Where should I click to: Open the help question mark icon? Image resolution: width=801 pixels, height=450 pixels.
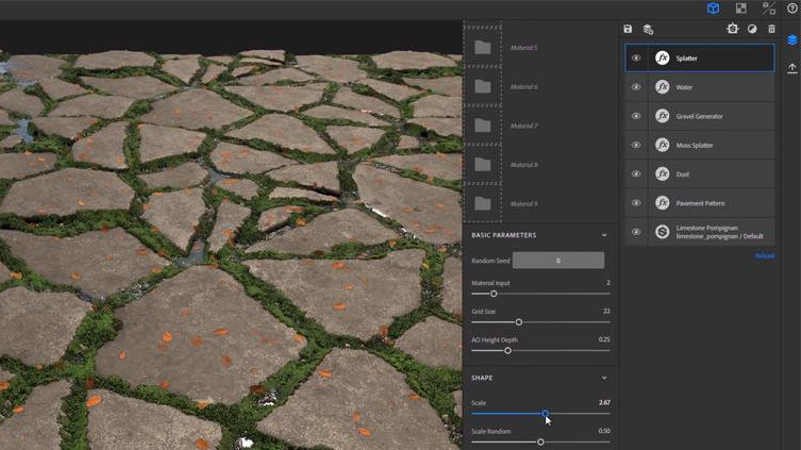pos(792,8)
